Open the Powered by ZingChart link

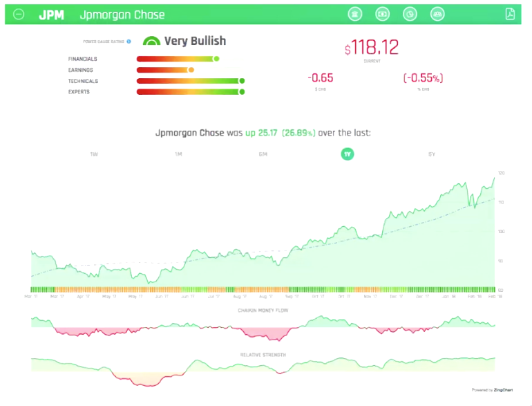click(492, 390)
